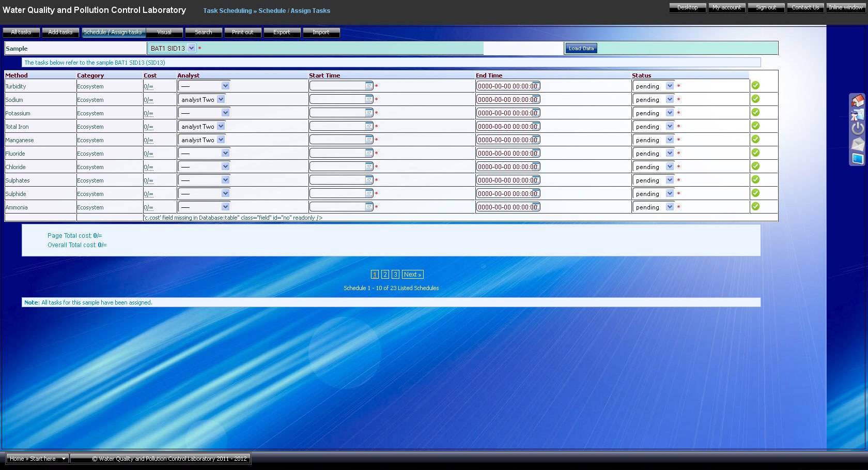Click green save checkmark for Ammonia row
Viewport: 868px width, 470px height.
click(x=755, y=206)
